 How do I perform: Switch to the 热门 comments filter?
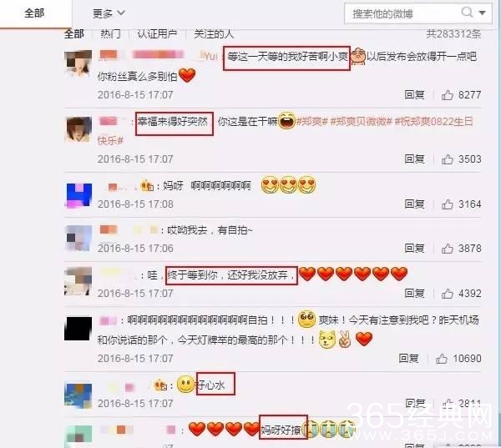pos(110,34)
